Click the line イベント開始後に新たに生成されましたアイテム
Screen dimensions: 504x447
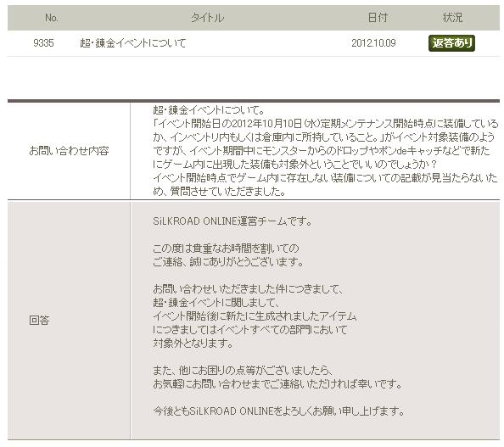point(255,316)
